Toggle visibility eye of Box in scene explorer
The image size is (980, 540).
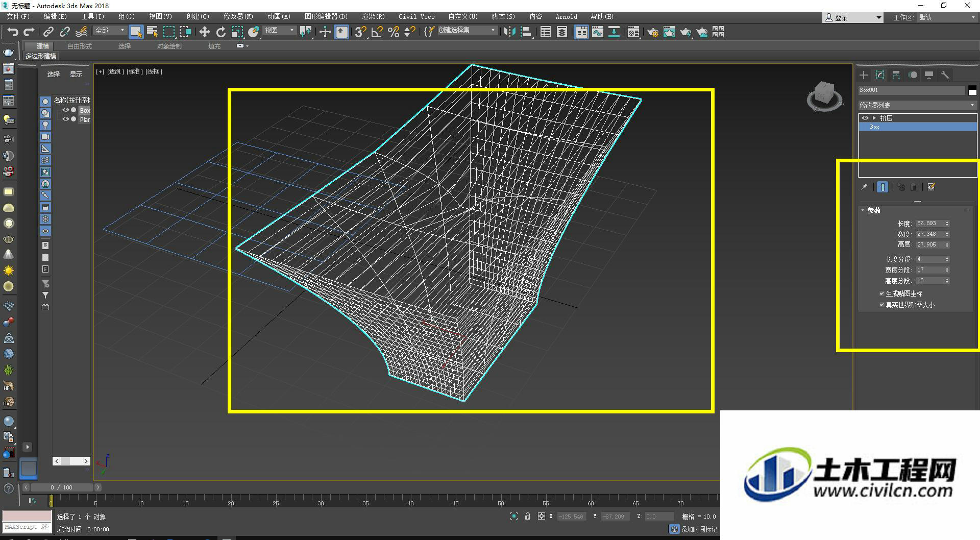click(65, 110)
